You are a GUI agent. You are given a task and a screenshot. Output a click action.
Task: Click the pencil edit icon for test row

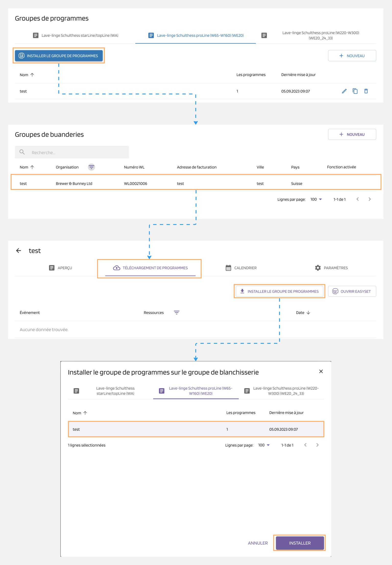coord(344,91)
